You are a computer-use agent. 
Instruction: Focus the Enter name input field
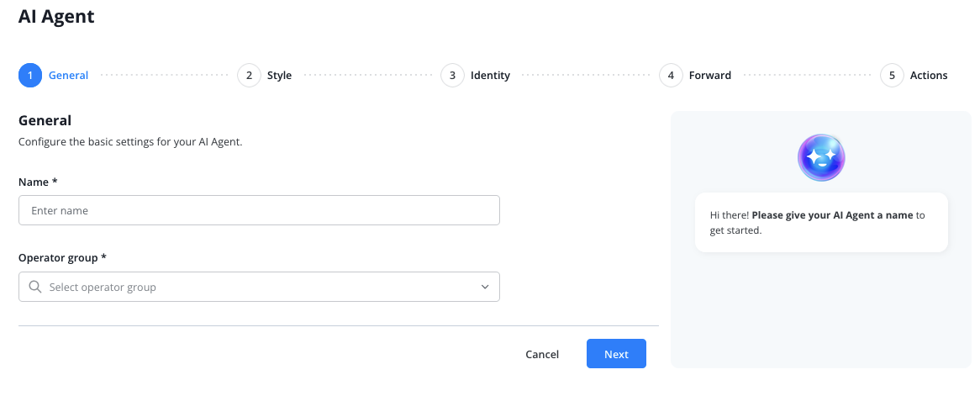pos(259,210)
